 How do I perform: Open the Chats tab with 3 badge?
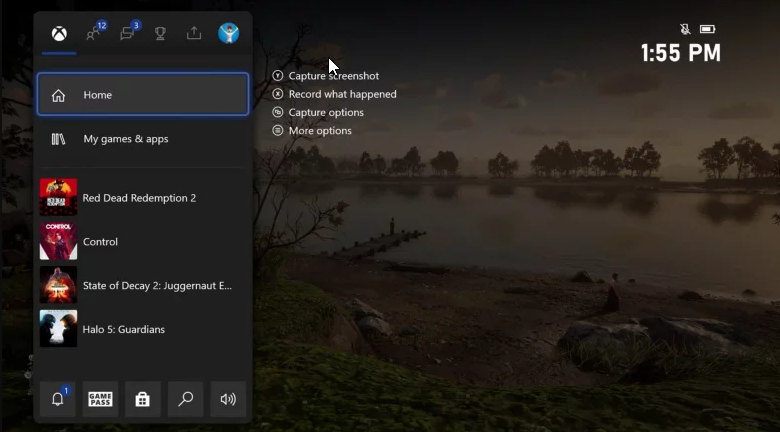(x=128, y=34)
